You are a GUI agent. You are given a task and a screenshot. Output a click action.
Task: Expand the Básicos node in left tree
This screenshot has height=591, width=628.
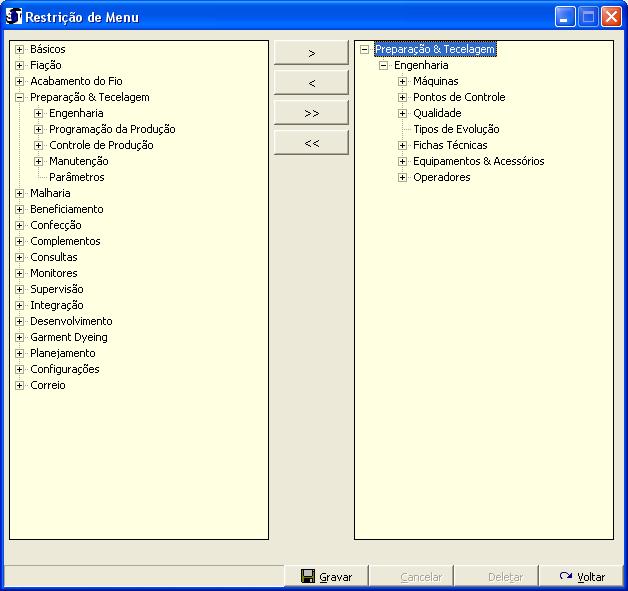click(19, 49)
